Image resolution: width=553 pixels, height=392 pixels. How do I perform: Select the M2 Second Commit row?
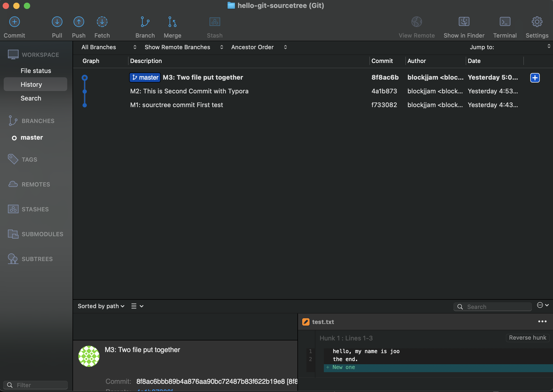point(189,91)
